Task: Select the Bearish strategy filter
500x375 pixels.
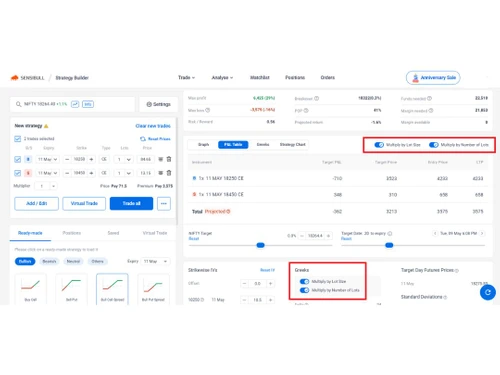Action: pyautogui.click(x=49, y=261)
